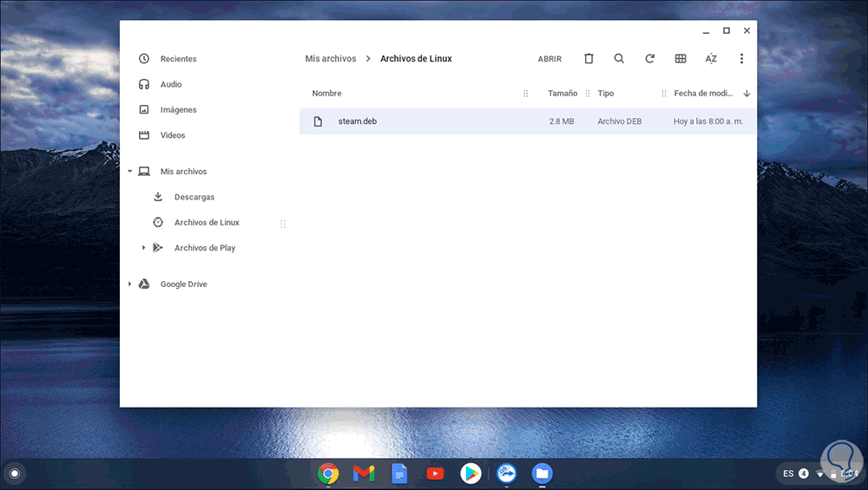This screenshot has height=490, width=868.
Task: Open the notification count badge
Action: 804,474
